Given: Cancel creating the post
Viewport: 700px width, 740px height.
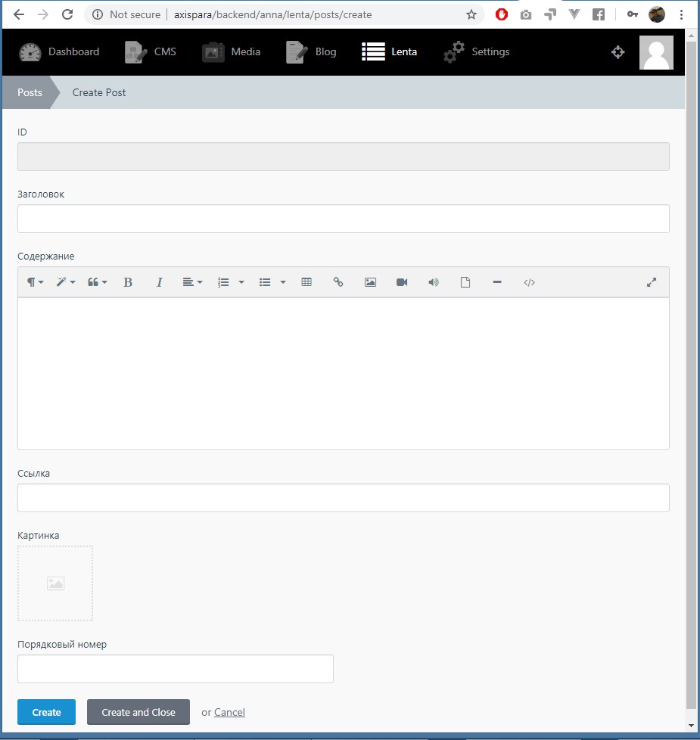Looking at the screenshot, I should [x=229, y=712].
